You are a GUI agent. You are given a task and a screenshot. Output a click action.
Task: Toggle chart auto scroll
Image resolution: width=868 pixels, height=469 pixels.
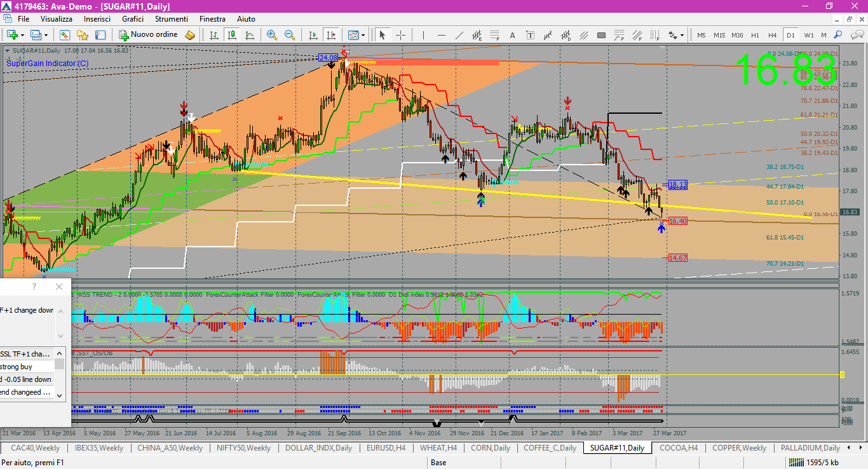point(313,35)
